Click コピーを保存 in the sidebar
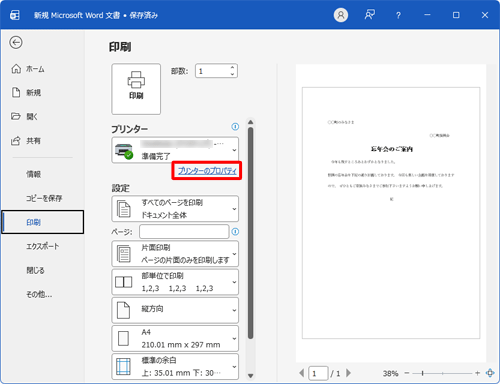The width and height of the screenshot is (500, 384). pos(44,198)
